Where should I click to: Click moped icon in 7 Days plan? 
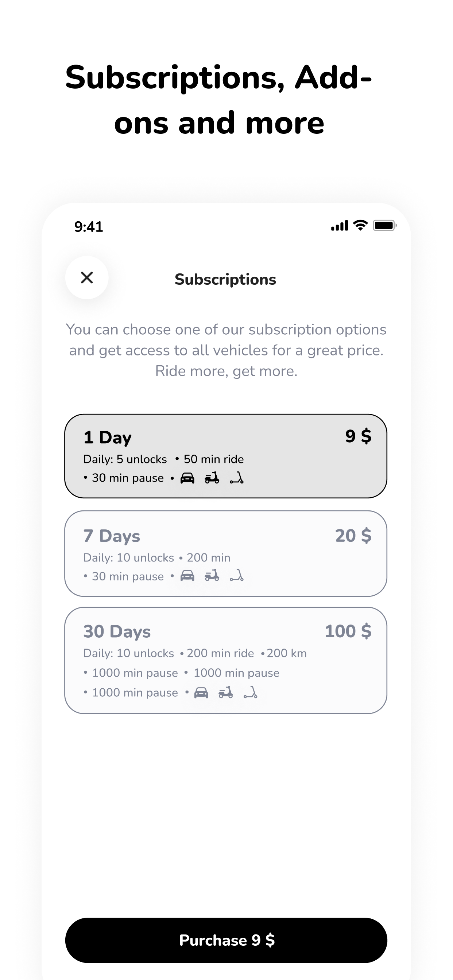click(212, 576)
